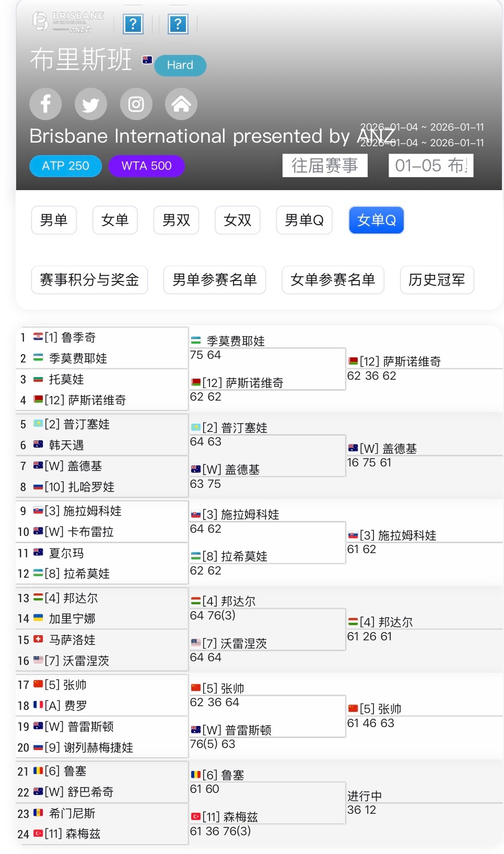This screenshot has width=504, height=854.
Task: Click [W] 舒巴希奇 in row 22
Action: pyautogui.click(x=79, y=792)
